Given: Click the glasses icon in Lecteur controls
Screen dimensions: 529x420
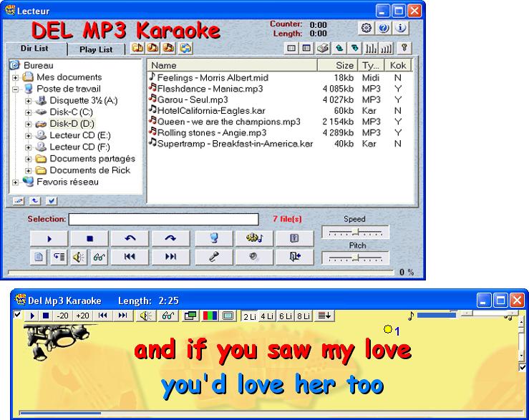Looking at the screenshot, I should coord(100,258).
